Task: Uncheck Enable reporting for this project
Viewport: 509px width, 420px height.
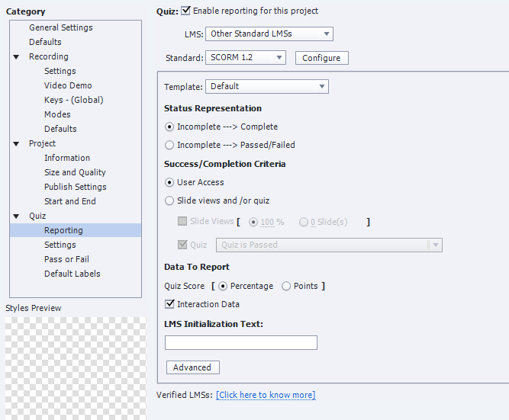Action: click(x=187, y=11)
